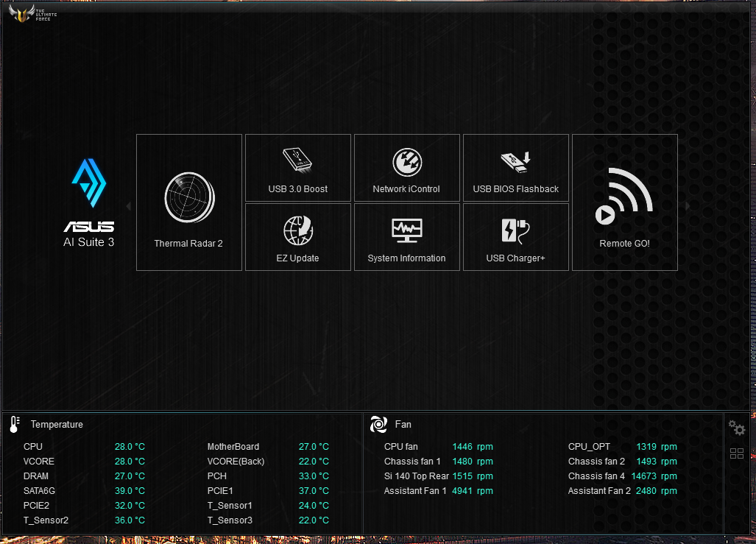Open Network iControl
The width and height of the screenshot is (756, 544).
point(407,168)
